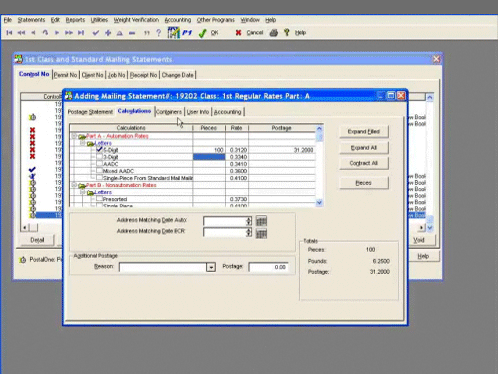Click the red X Cancel icon
The height and width of the screenshot is (374, 498).
coord(238,33)
